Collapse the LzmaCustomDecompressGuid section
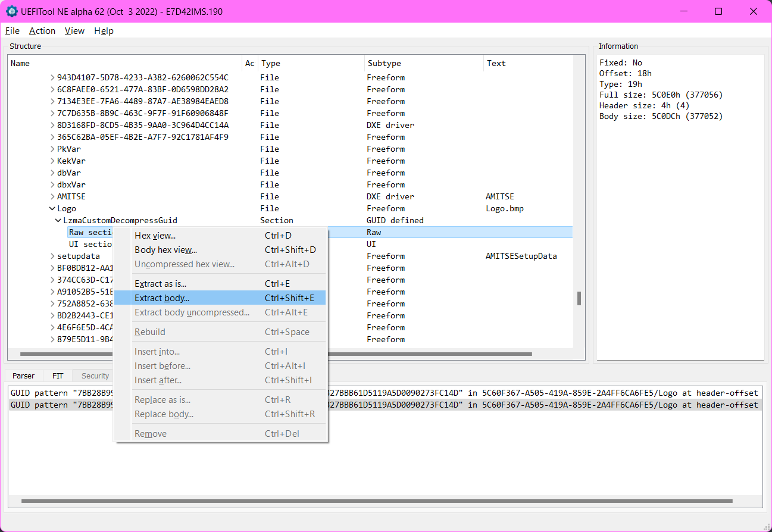This screenshot has width=772, height=532. tap(58, 221)
